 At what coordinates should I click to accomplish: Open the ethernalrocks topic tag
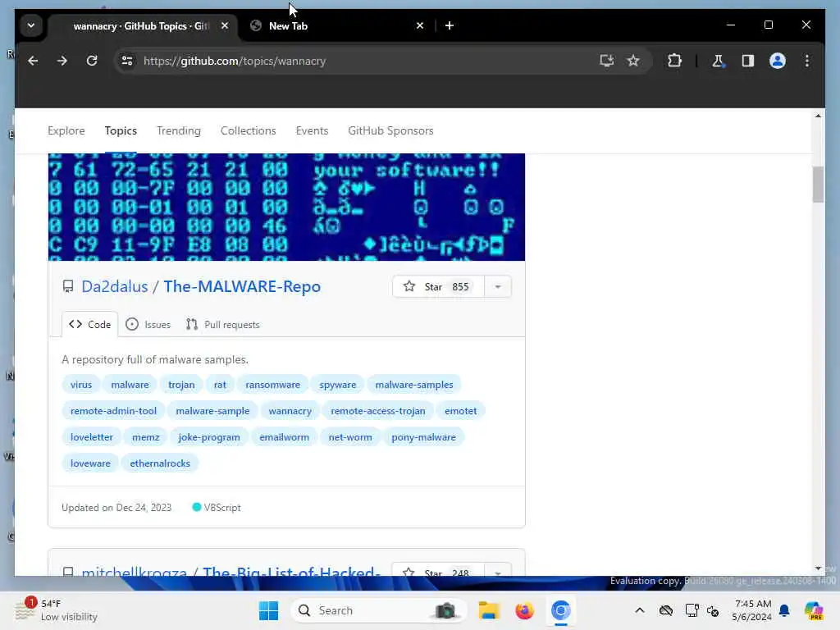(160, 463)
